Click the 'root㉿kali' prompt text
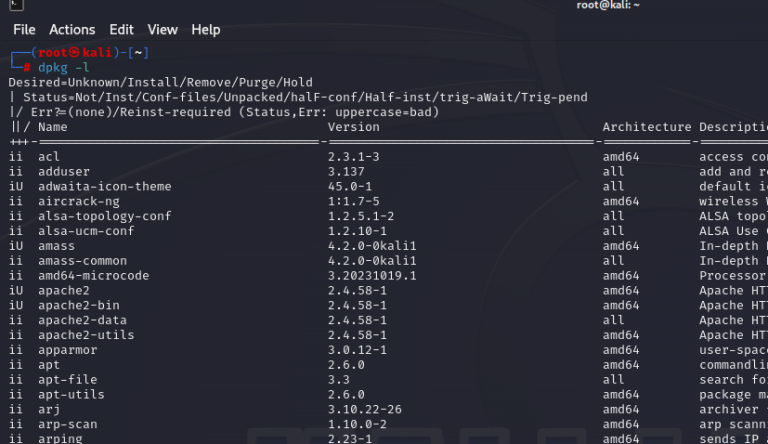Image resolution: width=768 pixels, height=444 pixels. [75, 52]
